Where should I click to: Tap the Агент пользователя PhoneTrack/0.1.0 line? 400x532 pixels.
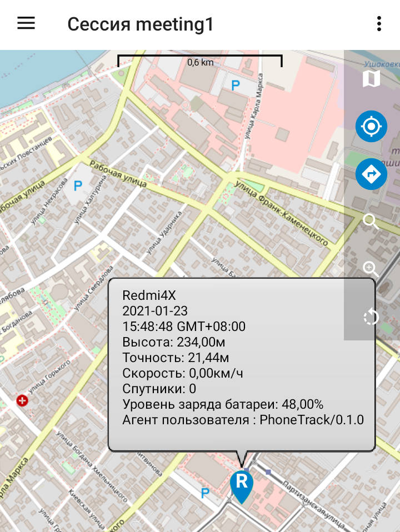pos(243,420)
